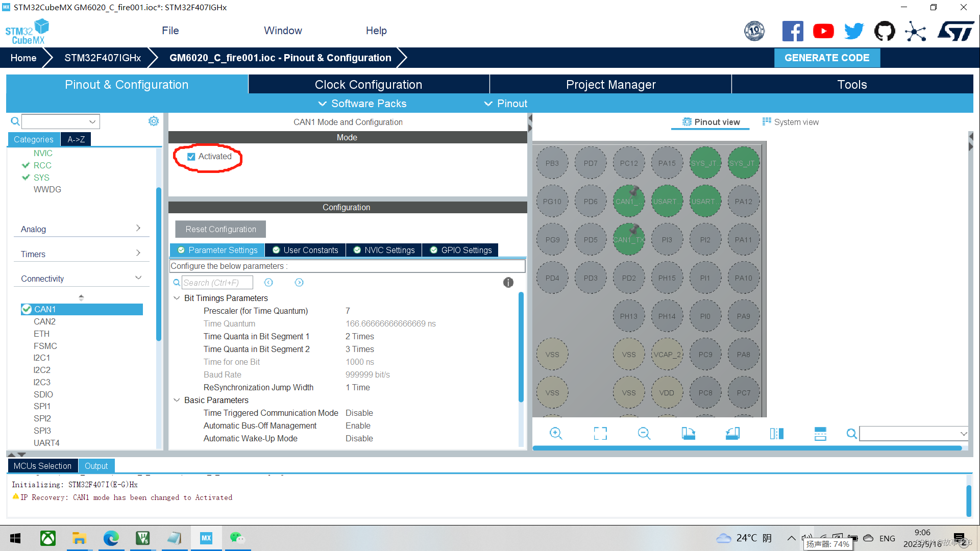The height and width of the screenshot is (551, 980).
Task: Zoom out of the pinout view
Action: (x=644, y=434)
